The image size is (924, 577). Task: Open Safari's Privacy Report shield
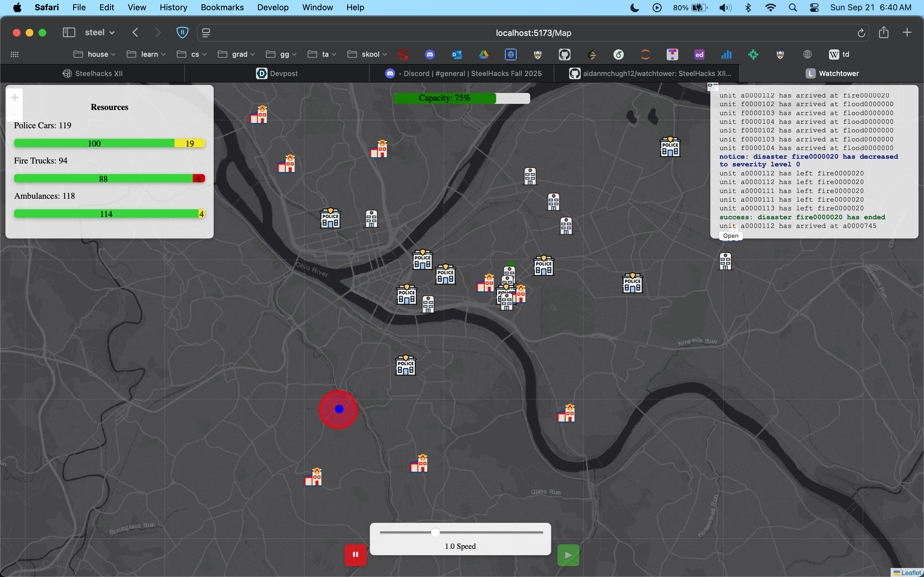(x=183, y=32)
